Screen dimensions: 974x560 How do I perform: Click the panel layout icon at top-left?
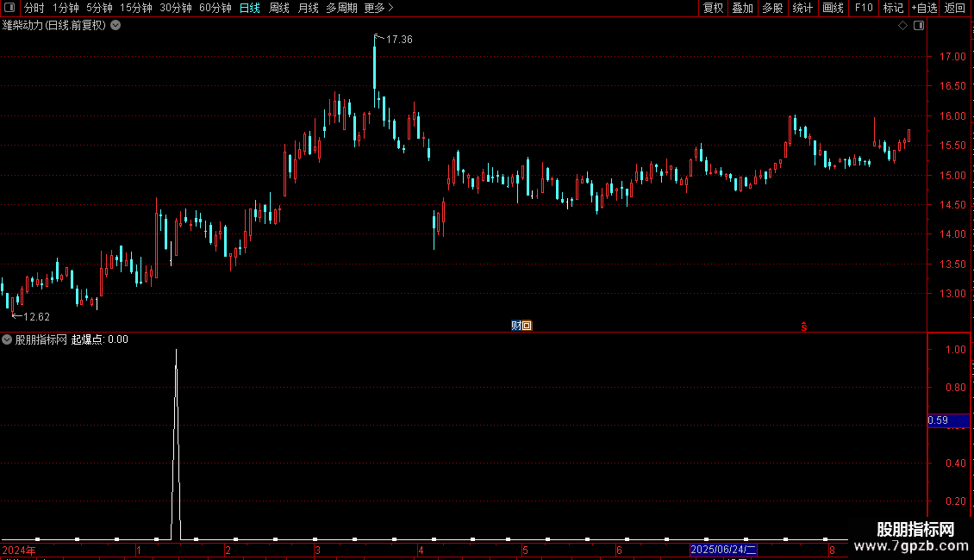click(9, 8)
